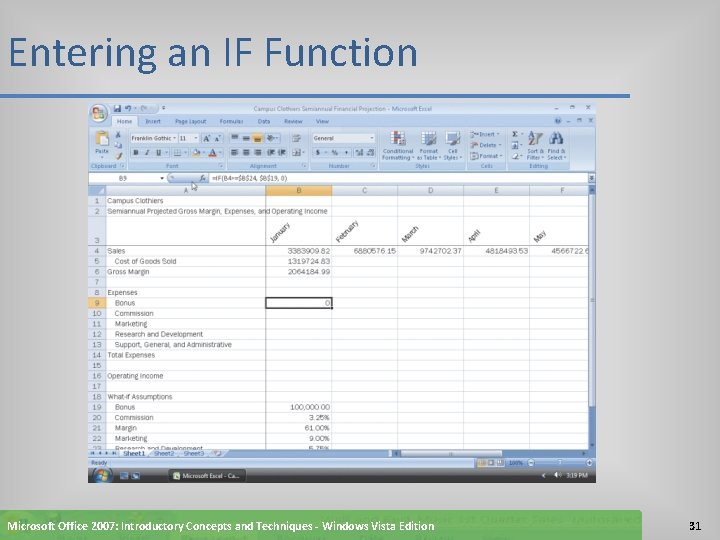Image resolution: width=720 pixels, height=540 pixels.
Task: Decrease font size with Shrink Font
Action: pyautogui.click(x=218, y=138)
